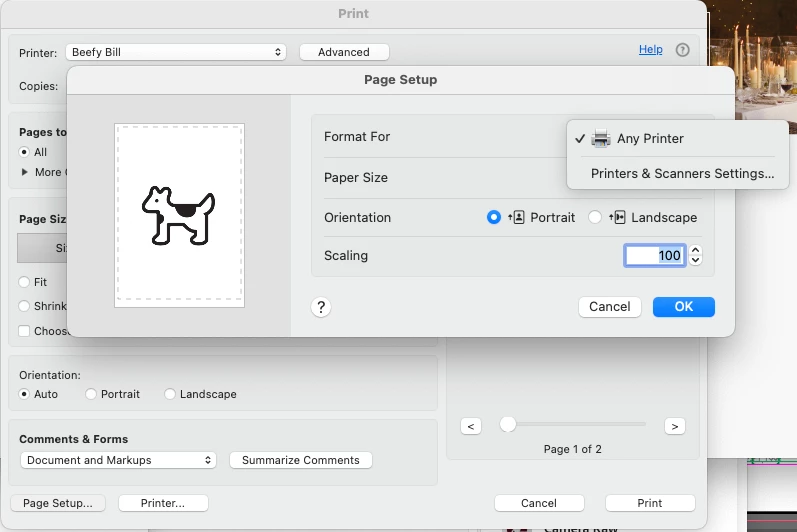The height and width of the screenshot is (532, 797).
Task: Toggle the Choose paper source checkbox
Action: (x=24, y=331)
